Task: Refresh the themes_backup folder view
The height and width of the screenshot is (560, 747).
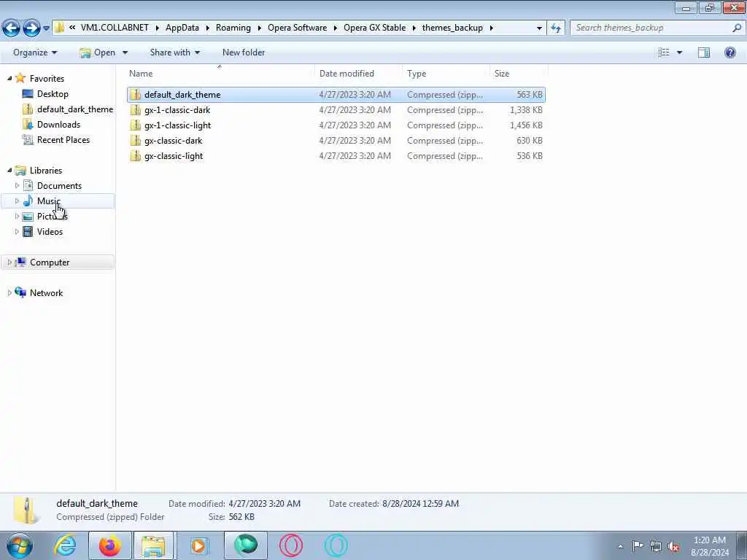Action: [555, 28]
